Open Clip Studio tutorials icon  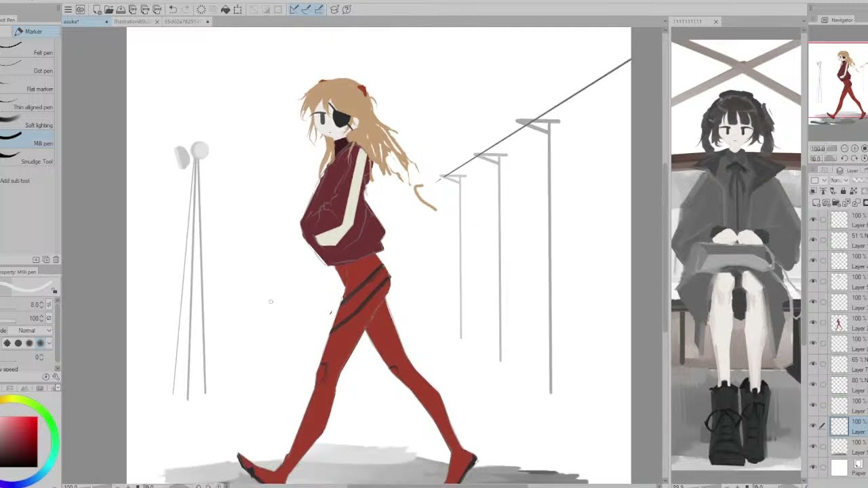334,9
